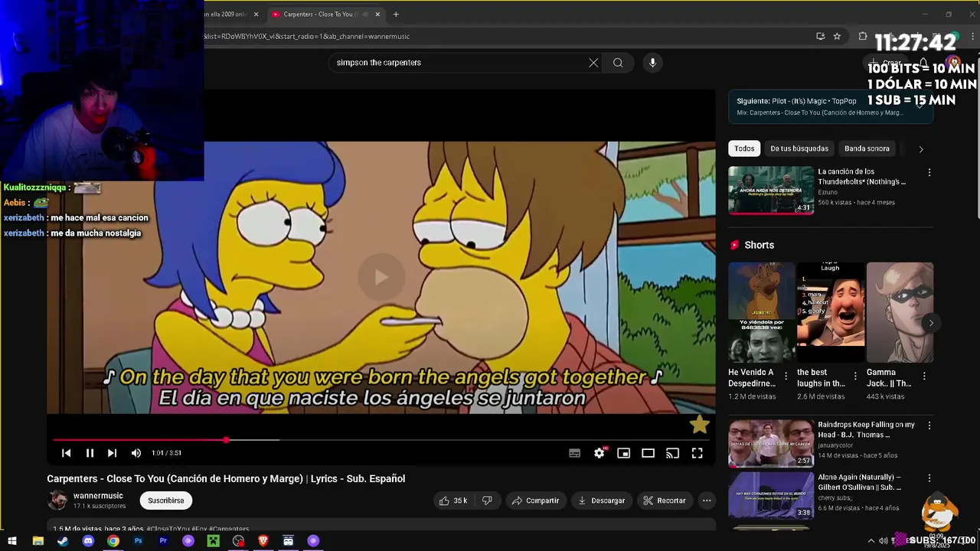Open Brave browser from the taskbar

[263, 541]
